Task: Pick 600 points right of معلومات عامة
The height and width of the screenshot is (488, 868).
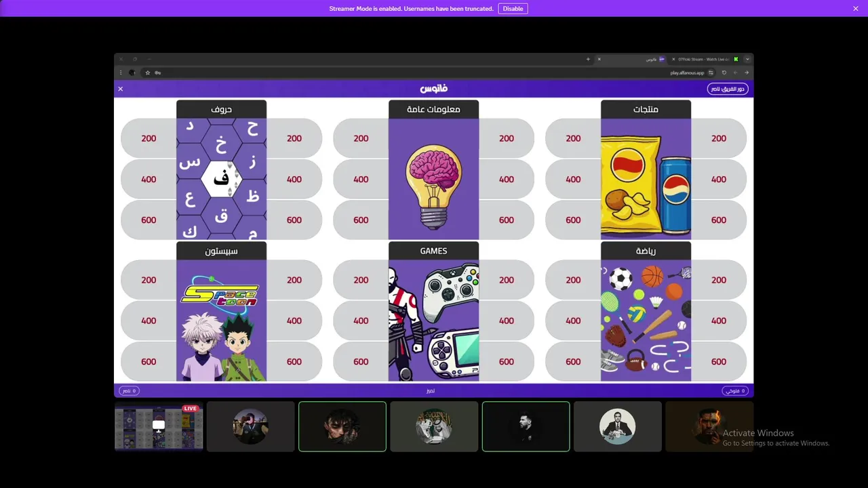Action: click(x=507, y=220)
